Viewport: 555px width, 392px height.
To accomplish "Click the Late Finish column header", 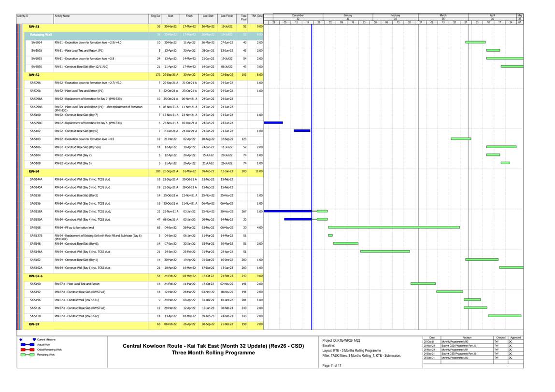I will tap(227, 16).
